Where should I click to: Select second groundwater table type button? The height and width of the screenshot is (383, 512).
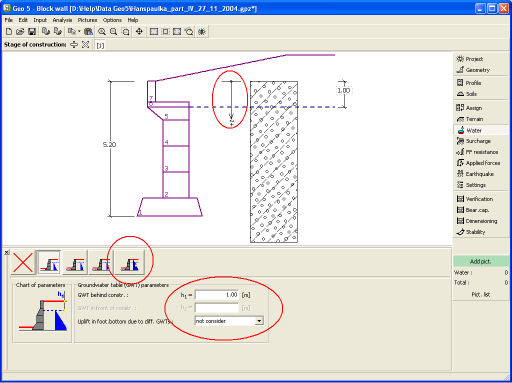tap(75, 262)
